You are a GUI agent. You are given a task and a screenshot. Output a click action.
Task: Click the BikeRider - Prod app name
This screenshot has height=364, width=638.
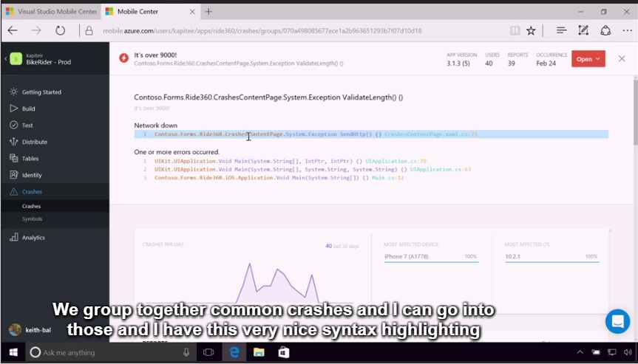pos(48,62)
